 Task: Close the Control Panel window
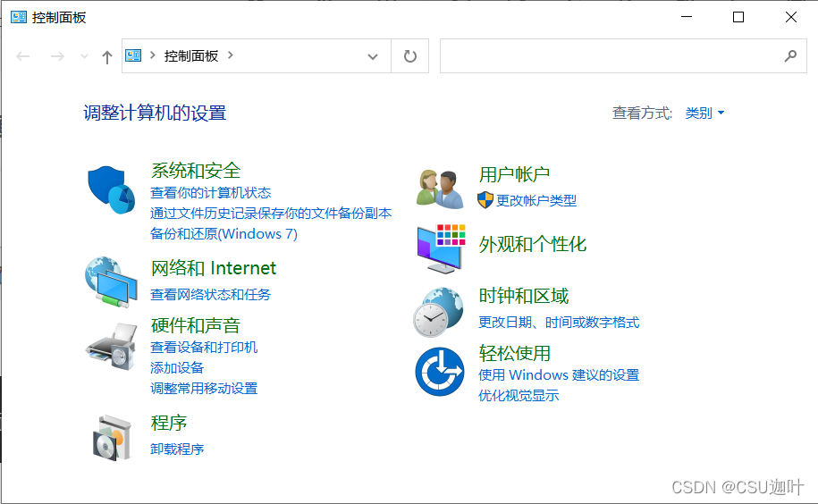791,17
